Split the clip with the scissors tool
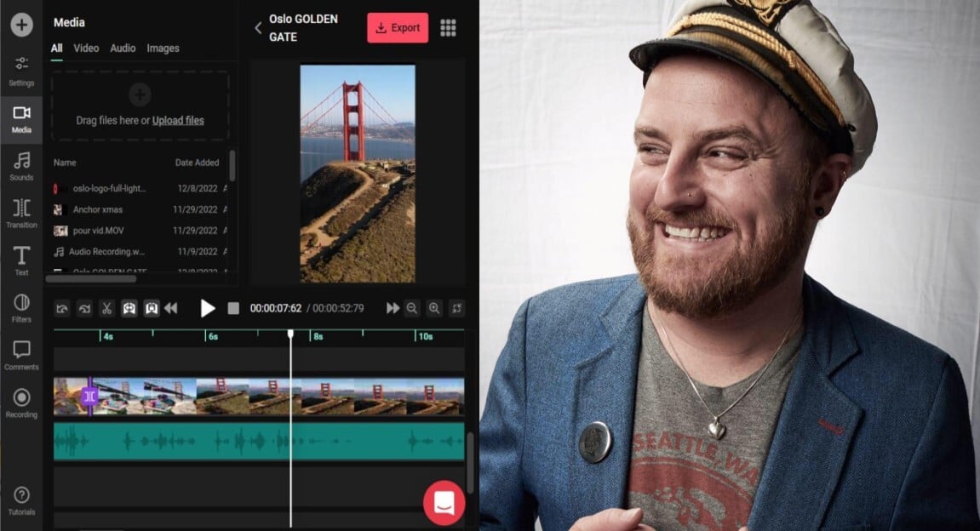Viewport: 980px width, 531px height. click(106, 308)
